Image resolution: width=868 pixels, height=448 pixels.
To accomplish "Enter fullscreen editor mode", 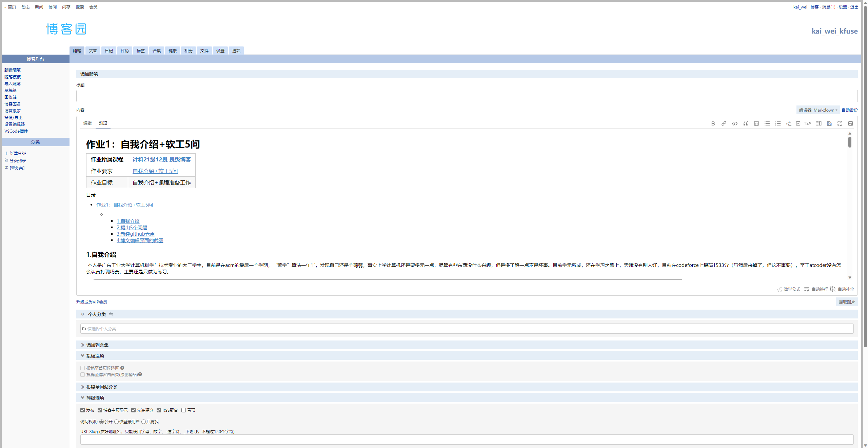I will click(840, 123).
